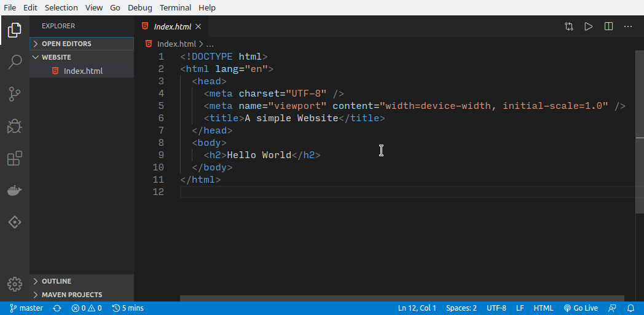The width and height of the screenshot is (644, 315).
Task: Toggle split editor layout
Action: click(608, 26)
